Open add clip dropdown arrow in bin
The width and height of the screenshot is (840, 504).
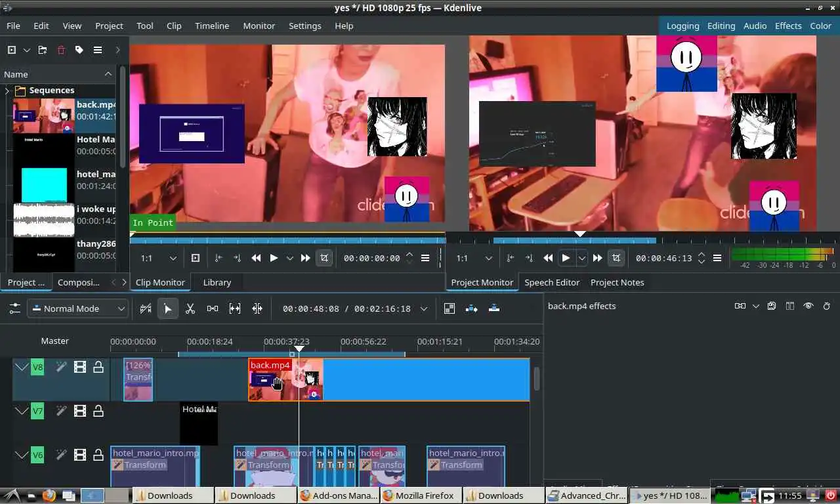(x=27, y=50)
